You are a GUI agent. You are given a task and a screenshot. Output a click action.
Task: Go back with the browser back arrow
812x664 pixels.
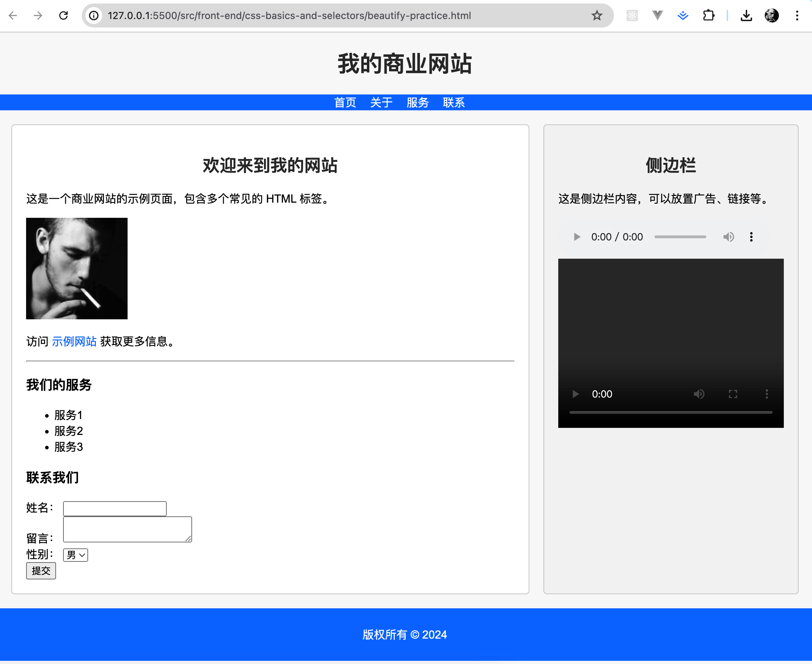coord(13,16)
